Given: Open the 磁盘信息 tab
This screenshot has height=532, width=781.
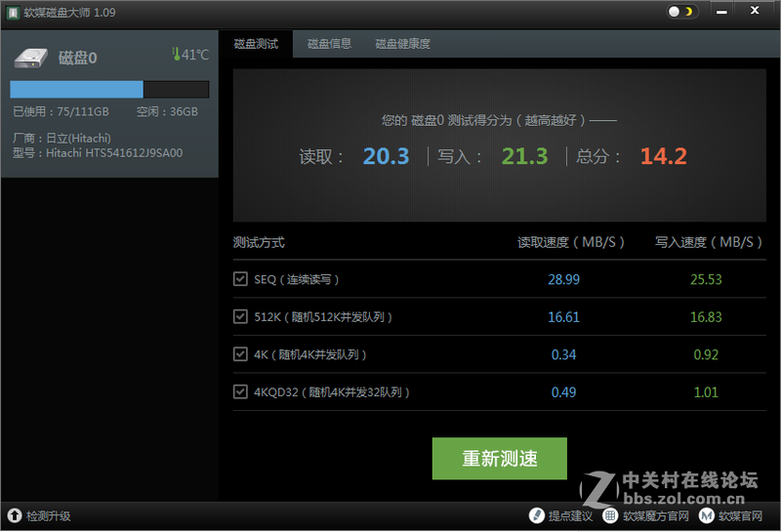Looking at the screenshot, I should tap(329, 44).
